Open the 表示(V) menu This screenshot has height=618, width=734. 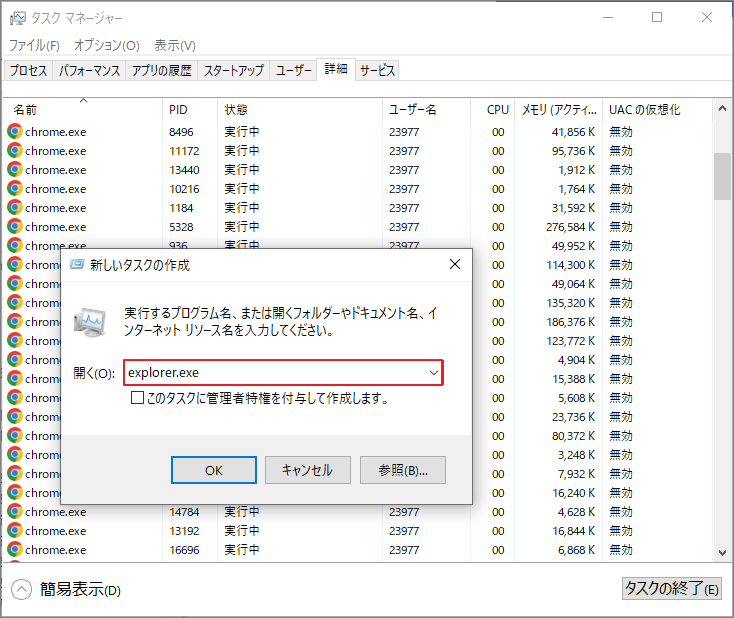(175, 45)
